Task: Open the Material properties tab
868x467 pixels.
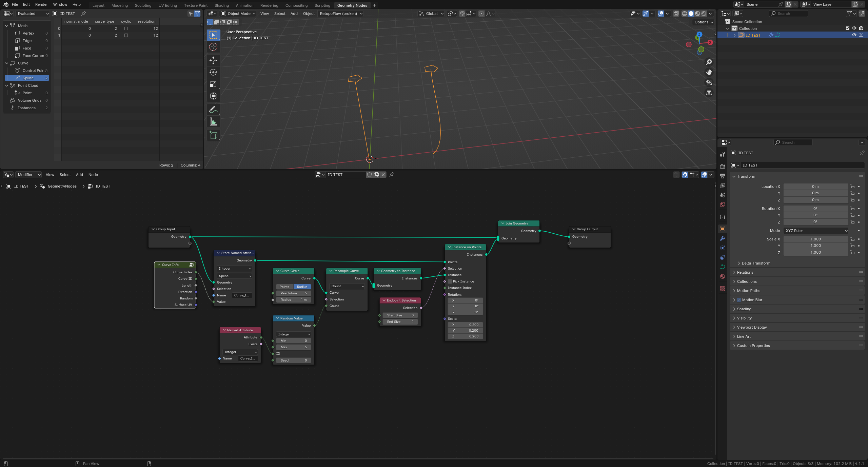Action: pos(722,276)
